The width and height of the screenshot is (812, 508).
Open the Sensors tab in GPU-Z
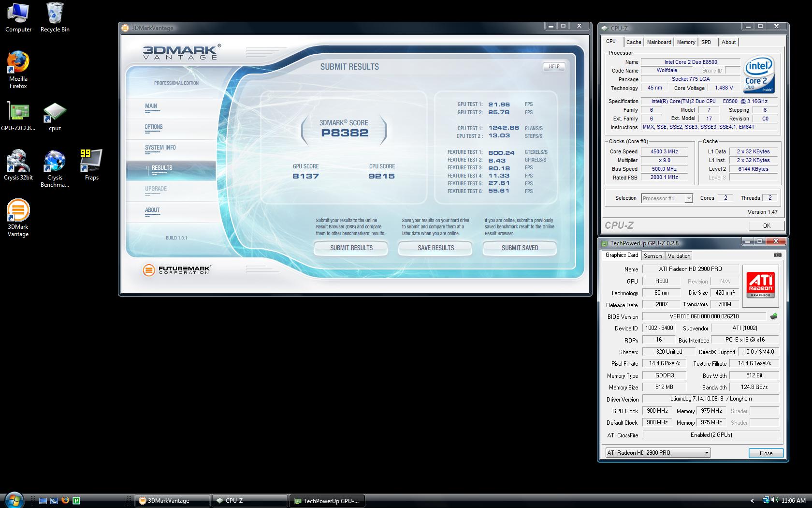653,256
